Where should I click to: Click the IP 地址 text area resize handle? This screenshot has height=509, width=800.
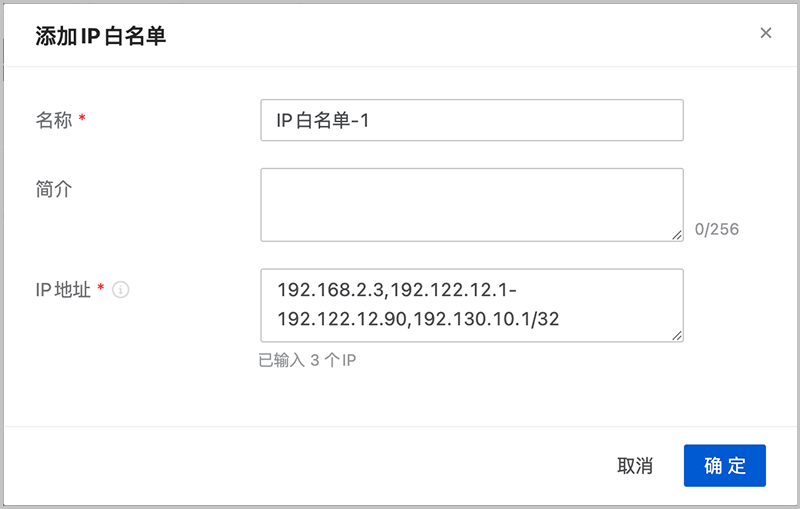pyautogui.click(x=677, y=335)
